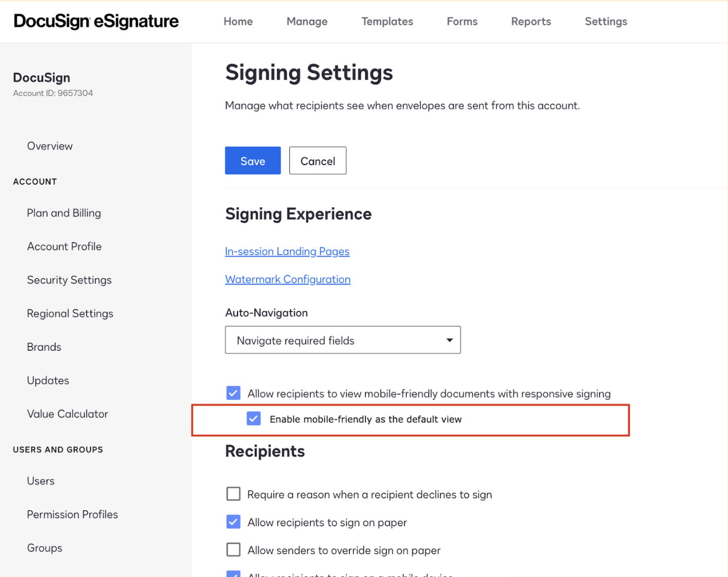Toggle mobile-friendly as the default view

pos(253,419)
